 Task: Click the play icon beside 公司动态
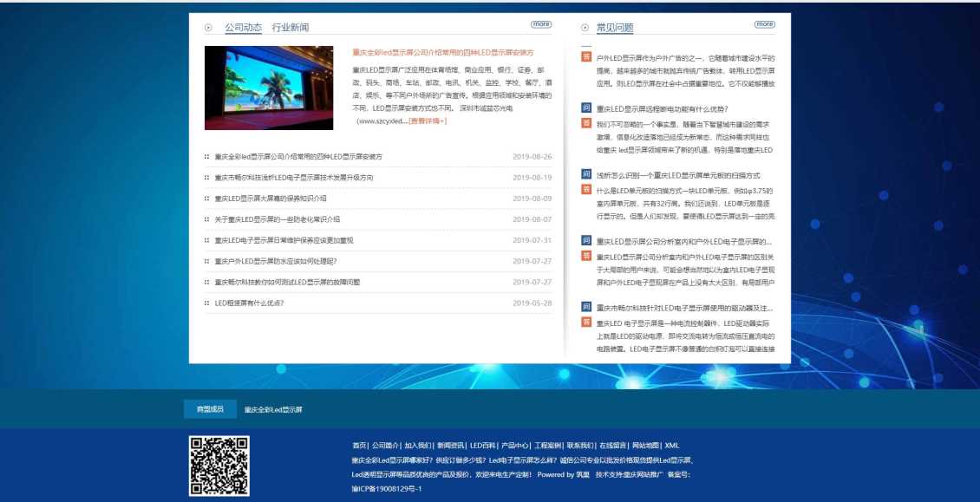point(208,28)
